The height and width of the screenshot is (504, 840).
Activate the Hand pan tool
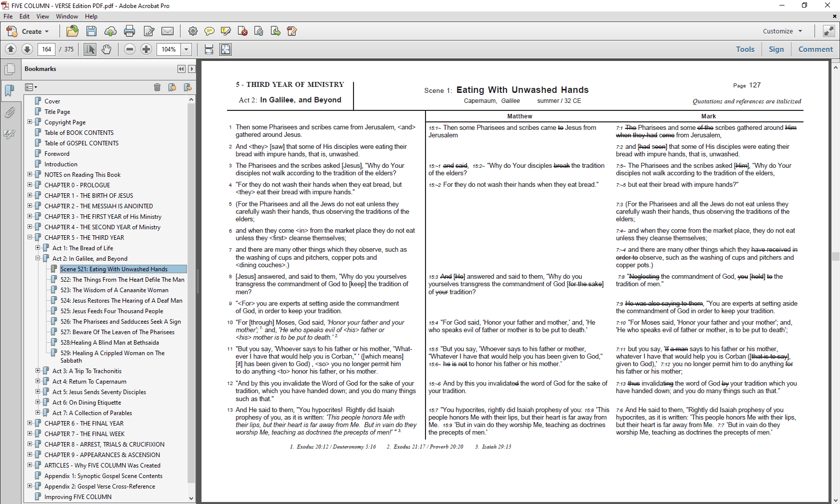tap(106, 49)
